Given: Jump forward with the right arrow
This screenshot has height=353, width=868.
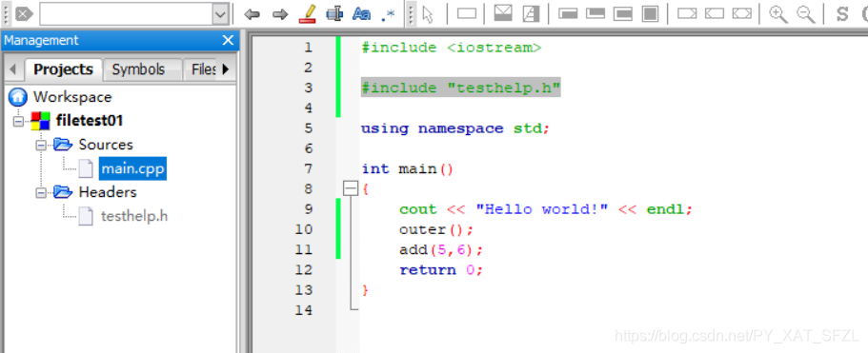Looking at the screenshot, I should click(x=281, y=14).
